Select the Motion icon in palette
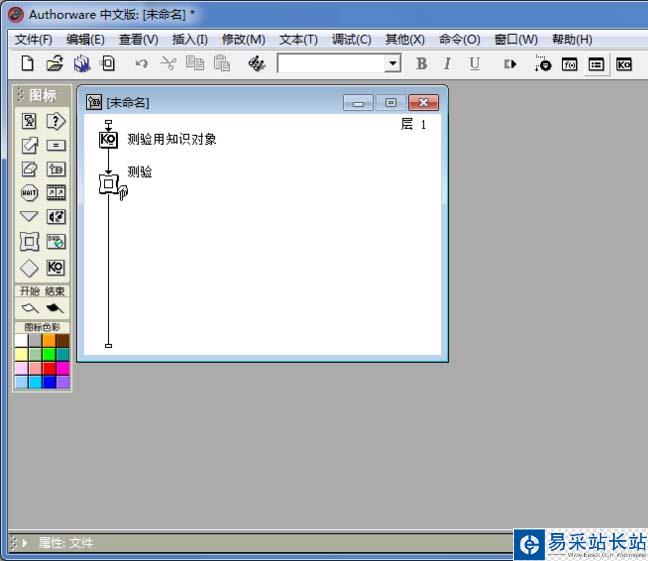This screenshot has width=648, height=561. pyautogui.click(x=29, y=145)
